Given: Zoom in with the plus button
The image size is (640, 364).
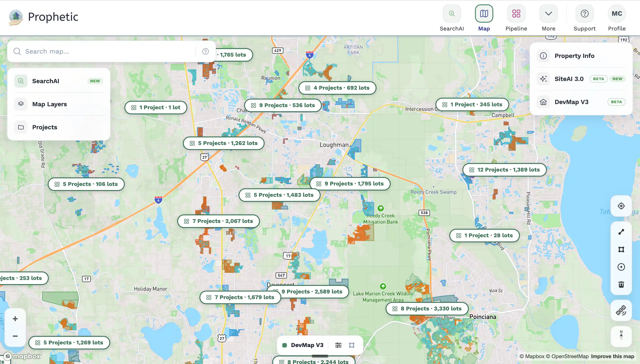Looking at the screenshot, I should click(x=15, y=319).
